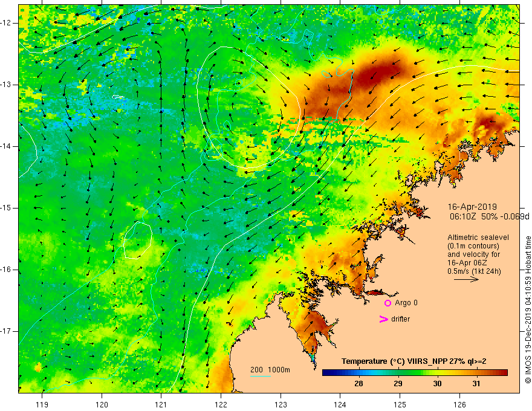This screenshot has width=532, height=411.
Task: Click the 'Argo 0' legend label
Action: [406, 303]
